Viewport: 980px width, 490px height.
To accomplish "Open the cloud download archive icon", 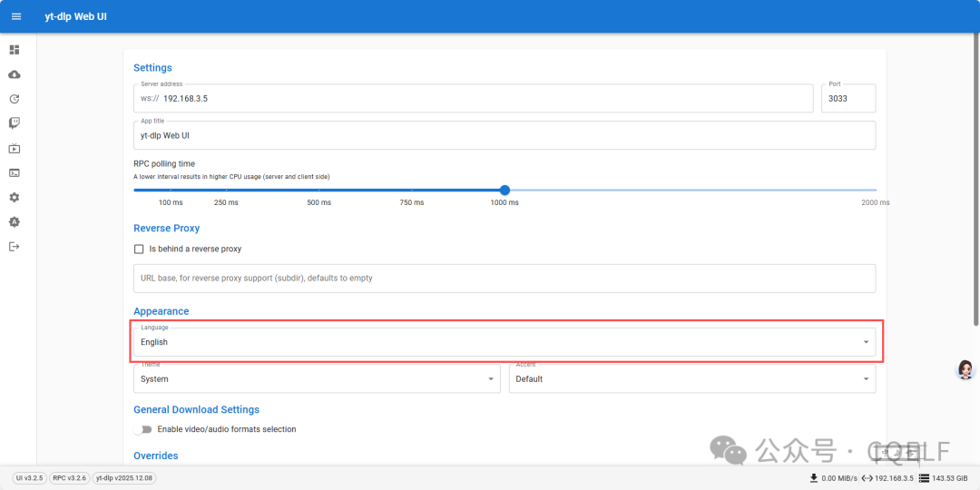I will pyautogui.click(x=15, y=74).
